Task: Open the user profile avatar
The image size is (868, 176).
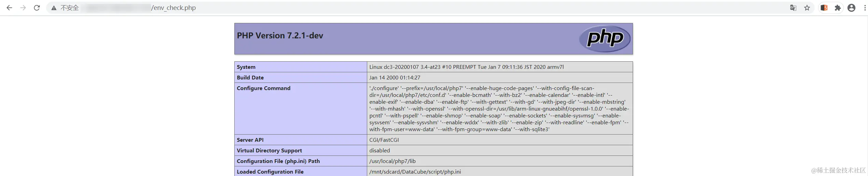Action: coord(851,8)
